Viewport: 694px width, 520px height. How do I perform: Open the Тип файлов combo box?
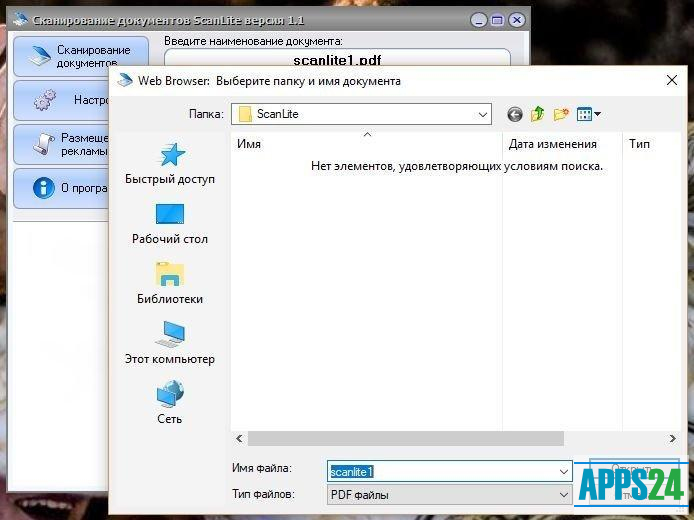[563, 494]
